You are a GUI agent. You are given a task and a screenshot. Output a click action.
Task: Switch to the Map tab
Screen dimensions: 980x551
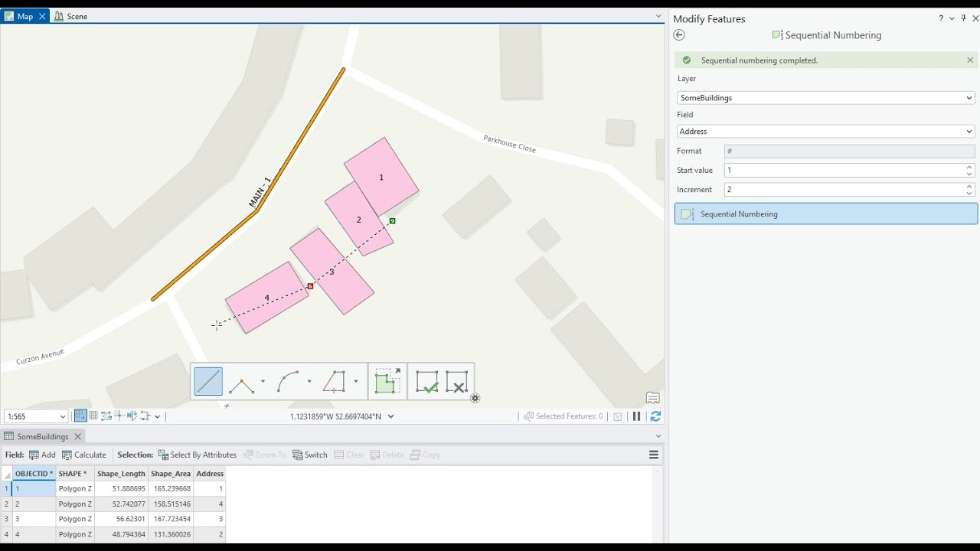pyautogui.click(x=25, y=16)
